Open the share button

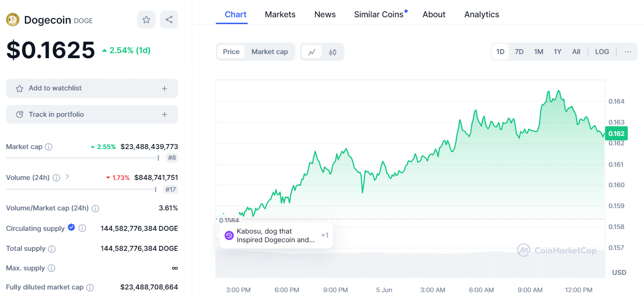[169, 20]
